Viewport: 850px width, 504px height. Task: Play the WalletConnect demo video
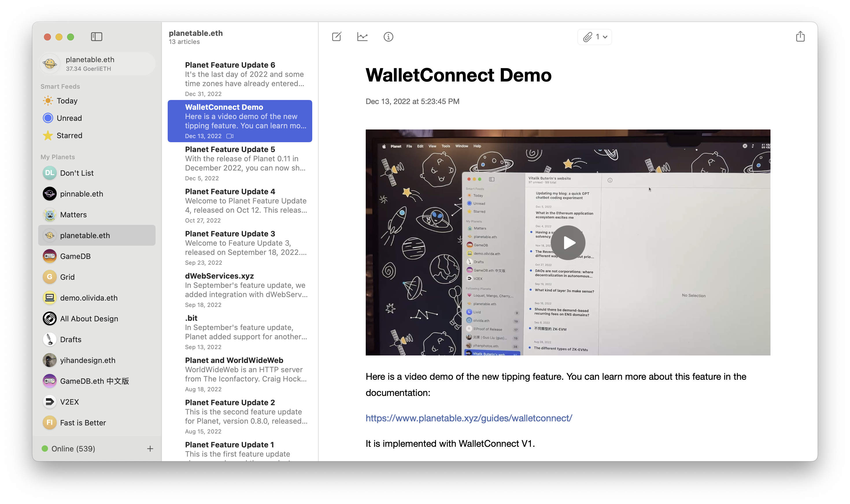(568, 242)
